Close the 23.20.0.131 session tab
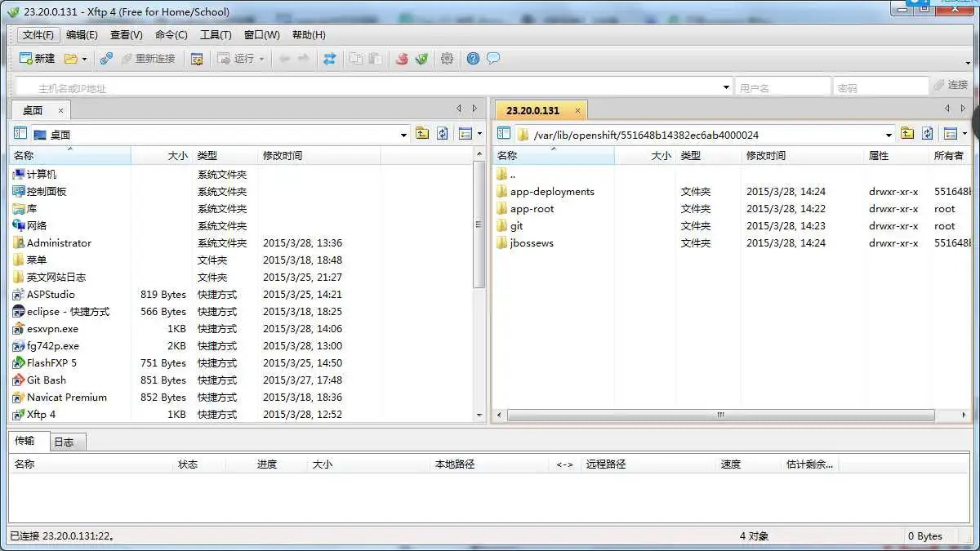 577,110
